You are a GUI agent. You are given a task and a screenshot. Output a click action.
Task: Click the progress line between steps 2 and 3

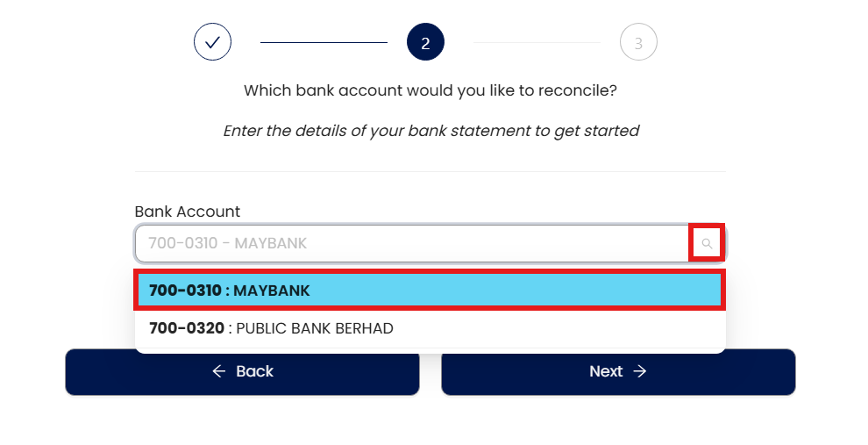click(537, 42)
